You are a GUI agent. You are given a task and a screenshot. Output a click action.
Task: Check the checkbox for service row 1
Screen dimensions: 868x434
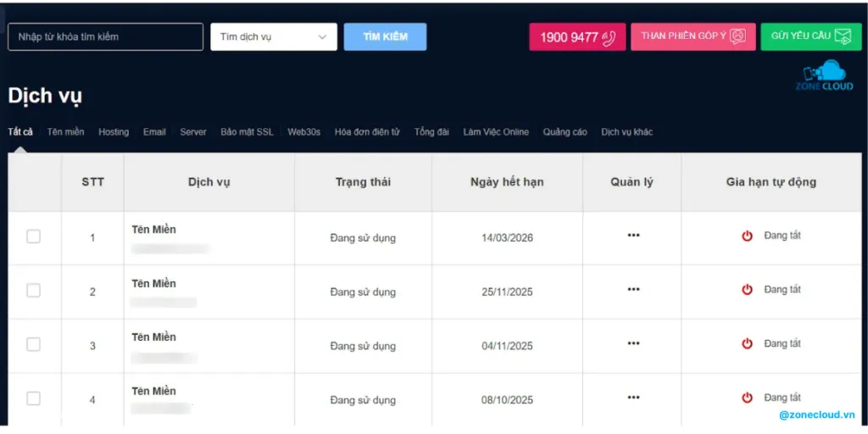(x=33, y=236)
